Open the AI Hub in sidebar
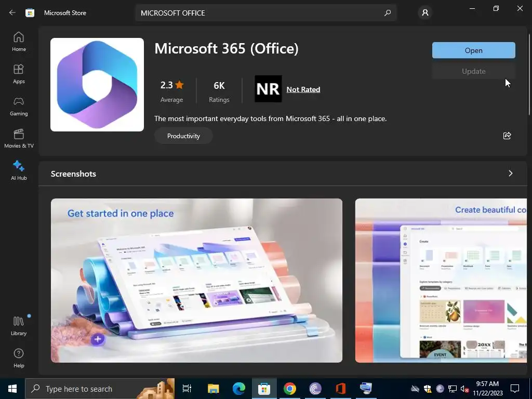Image resolution: width=532 pixels, height=399 pixels. click(x=19, y=170)
